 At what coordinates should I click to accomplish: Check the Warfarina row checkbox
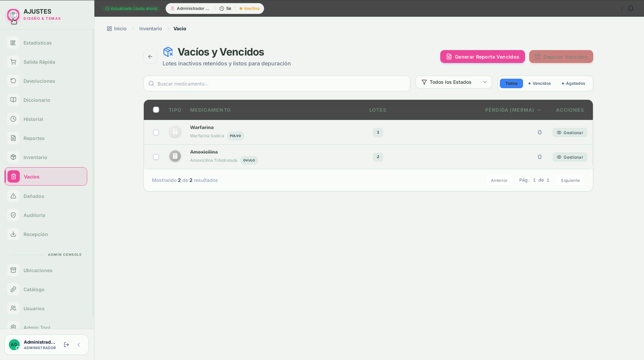pyautogui.click(x=156, y=132)
